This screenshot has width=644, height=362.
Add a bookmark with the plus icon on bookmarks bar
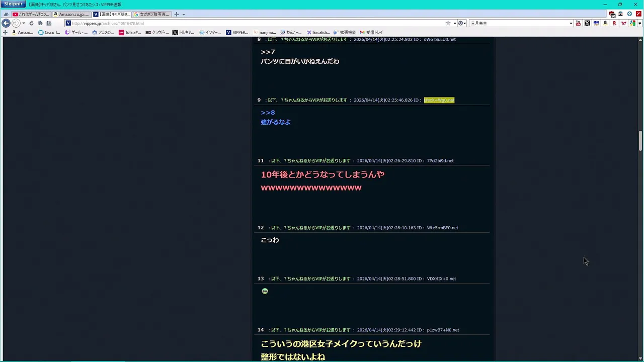pos(5,32)
